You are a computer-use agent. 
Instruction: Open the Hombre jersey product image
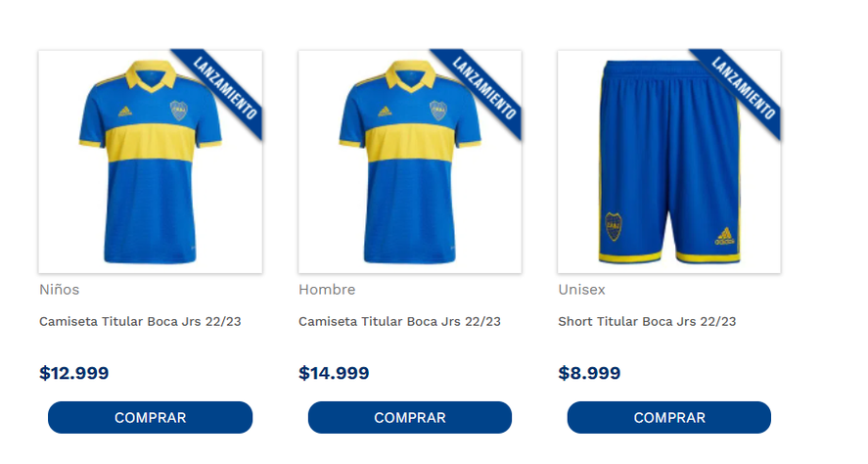pyautogui.click(x=410, y=162)
